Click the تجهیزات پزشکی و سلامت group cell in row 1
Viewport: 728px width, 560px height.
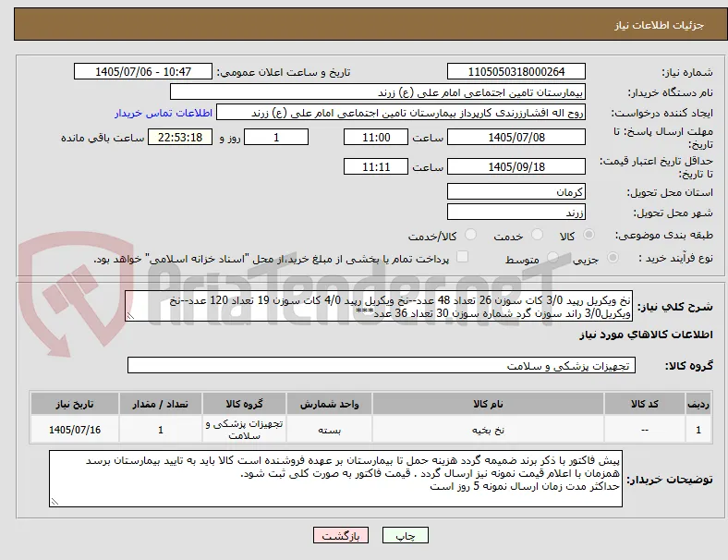(244, 430)
